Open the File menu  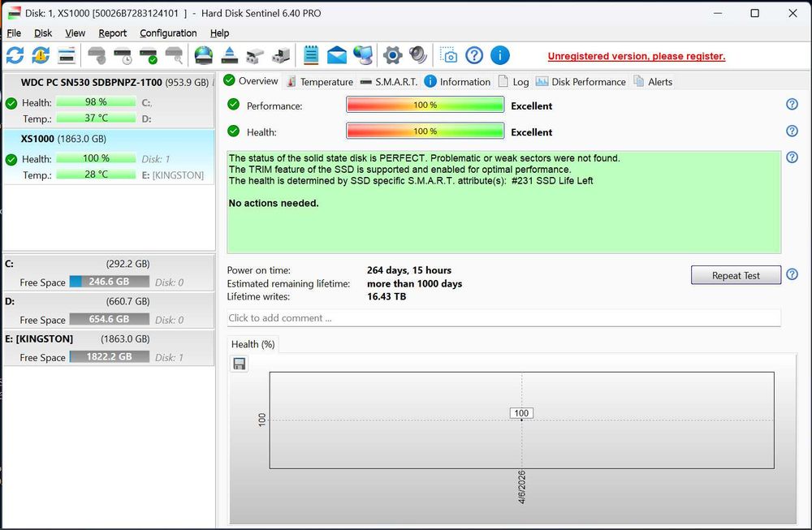click(14, 33)
